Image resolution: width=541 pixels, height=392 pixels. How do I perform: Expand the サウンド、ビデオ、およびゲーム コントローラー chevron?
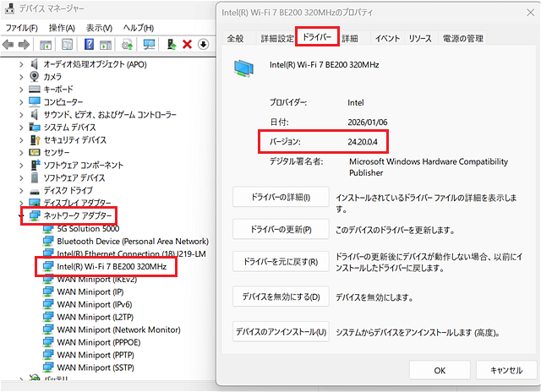(x=21, y=115)
